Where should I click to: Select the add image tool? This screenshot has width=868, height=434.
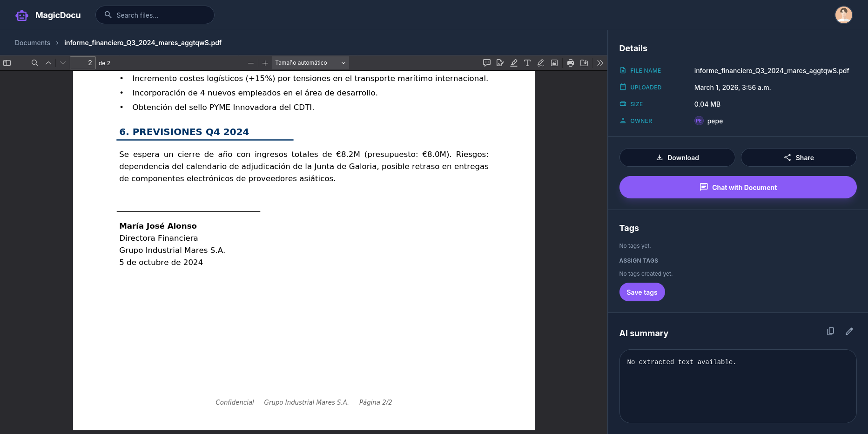pyautogui.click(x=554, y=63)
